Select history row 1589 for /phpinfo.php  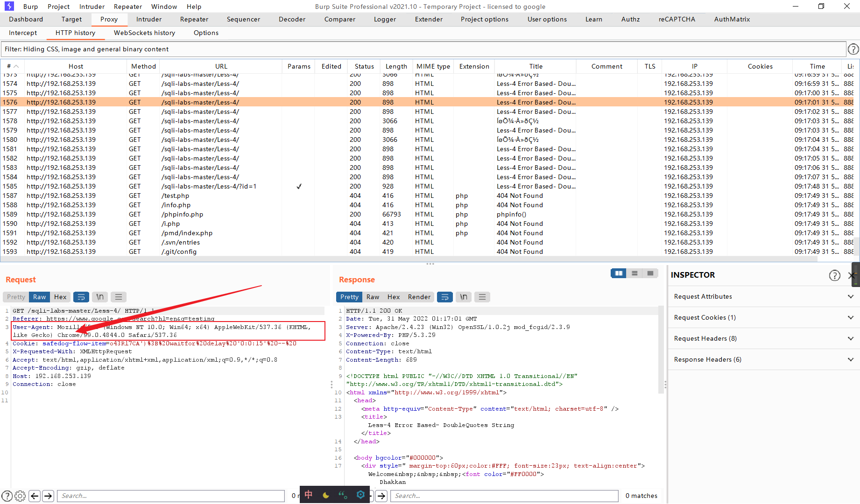coord(427,214)
